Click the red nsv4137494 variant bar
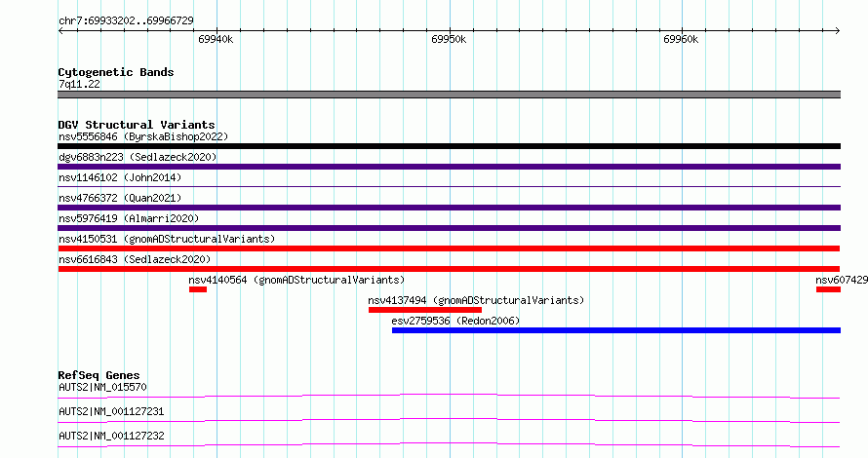 tap(425, 310)
